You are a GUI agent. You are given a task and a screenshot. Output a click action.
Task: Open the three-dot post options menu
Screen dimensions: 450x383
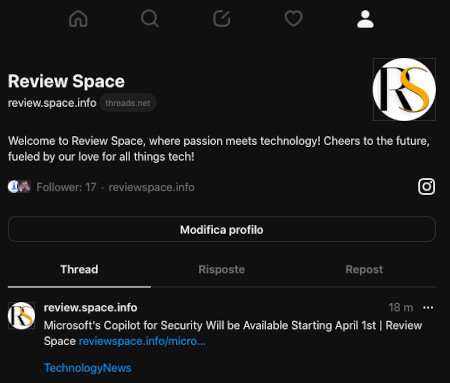[x=428, y=307]
